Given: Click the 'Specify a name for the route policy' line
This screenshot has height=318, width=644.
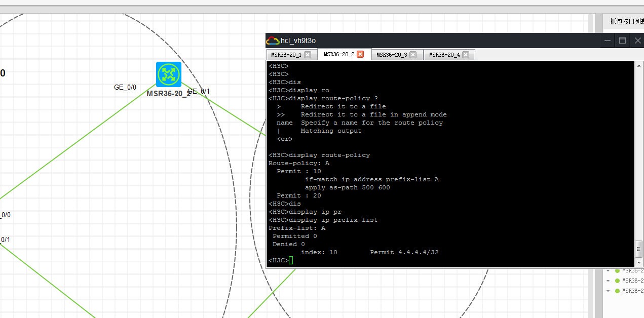Looking at the screenshot, I should coord(371,123).
